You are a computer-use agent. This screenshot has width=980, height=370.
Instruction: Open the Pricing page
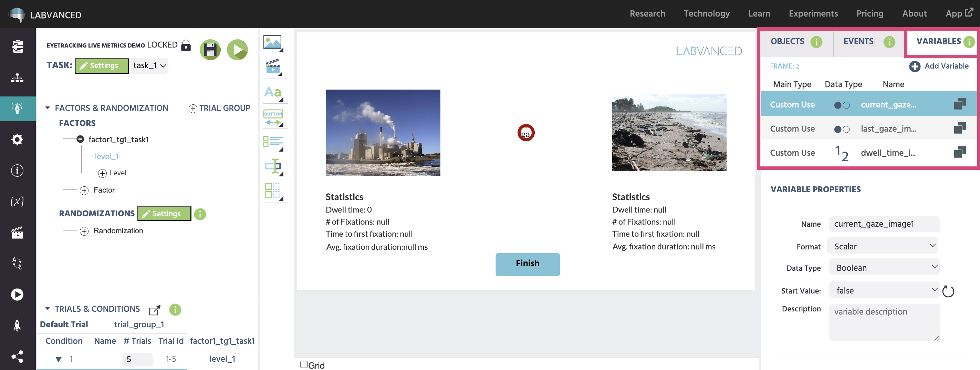(x=870, y=14)
